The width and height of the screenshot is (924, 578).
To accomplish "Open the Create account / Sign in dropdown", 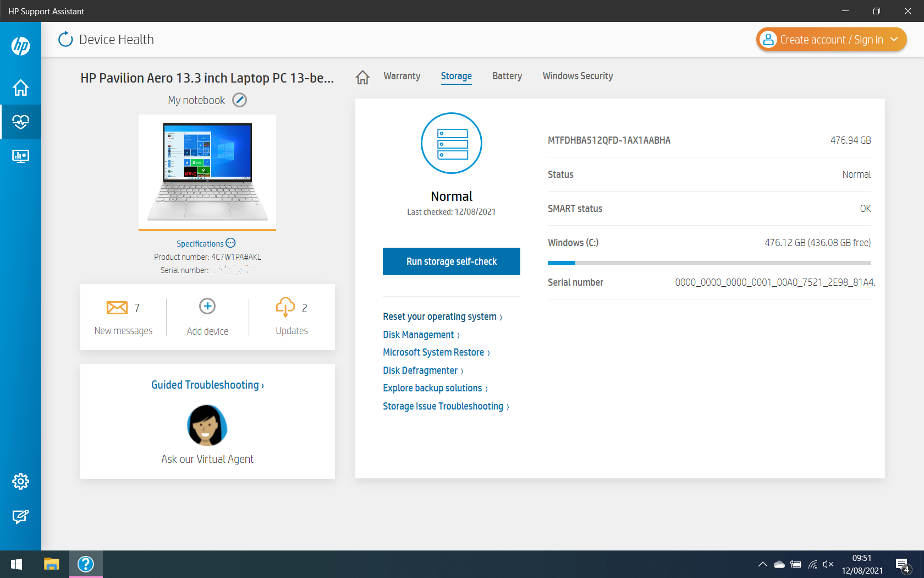I will [831, 40].
